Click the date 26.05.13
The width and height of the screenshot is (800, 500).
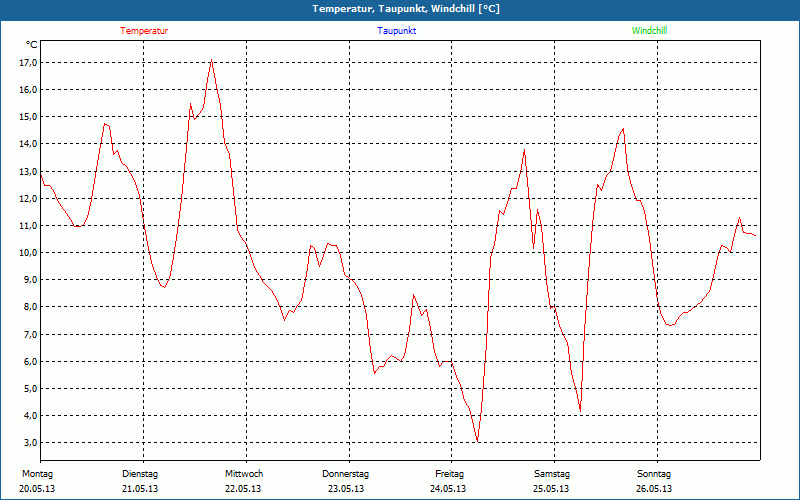pyautogui.click(x=654, y=489)
